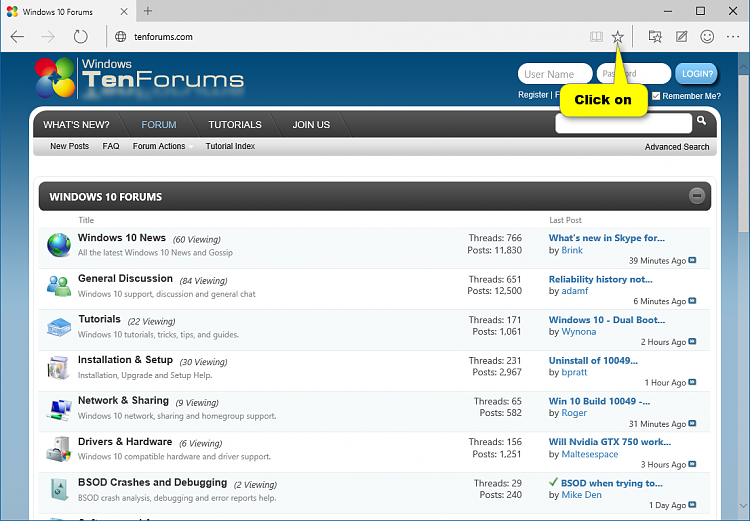Click the browser Back arrow
Viewport: 750px width, 521px height.
17,37
